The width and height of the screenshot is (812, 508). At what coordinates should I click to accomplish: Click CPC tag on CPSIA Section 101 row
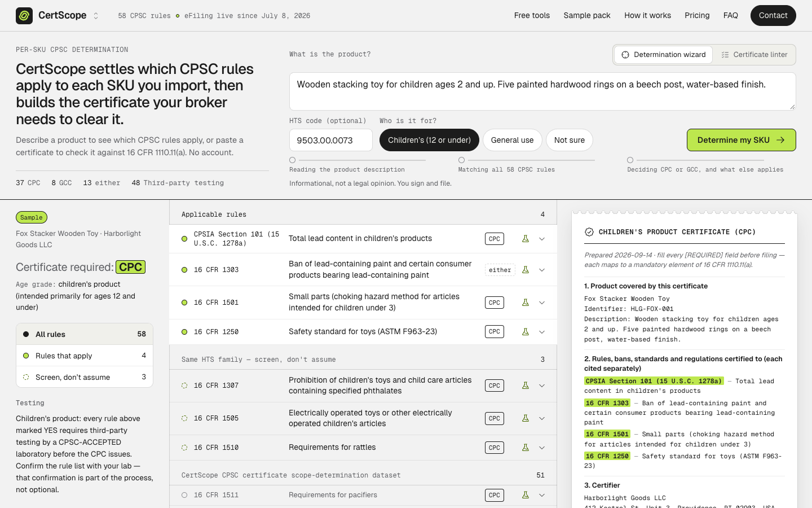coord(495,239)
